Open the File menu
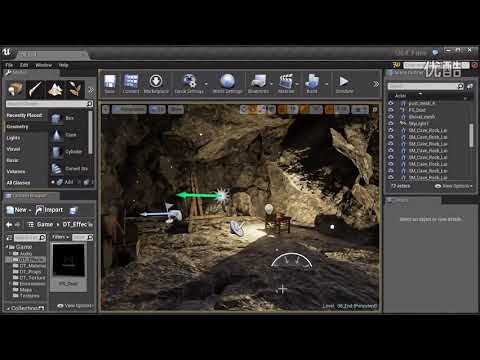 click(9, 65)
